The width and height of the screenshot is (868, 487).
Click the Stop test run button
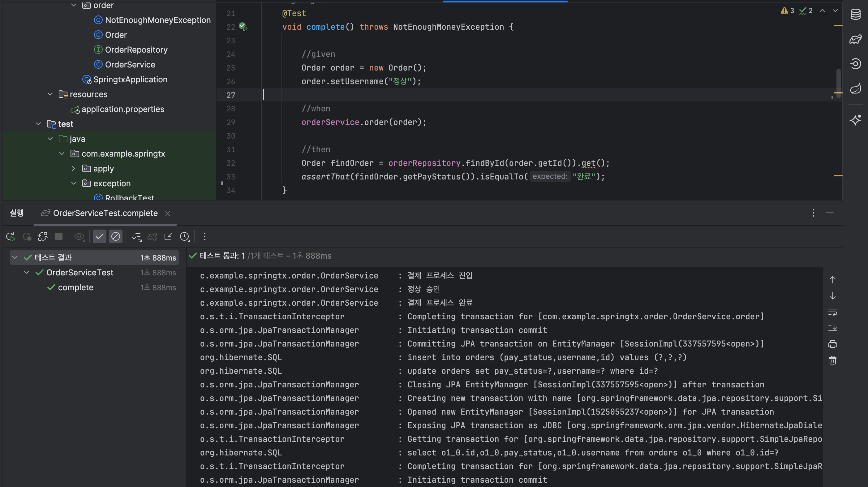click(x=59, y=237)
